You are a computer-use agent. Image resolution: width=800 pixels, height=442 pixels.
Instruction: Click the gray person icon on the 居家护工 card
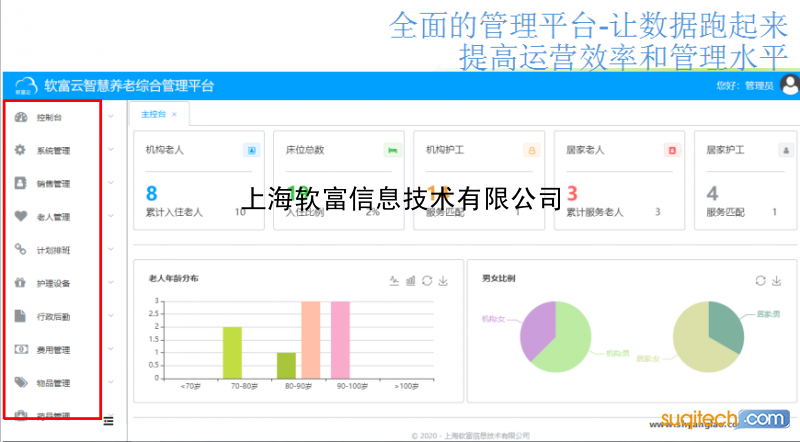pyautogui.click(x=786, y=150)
